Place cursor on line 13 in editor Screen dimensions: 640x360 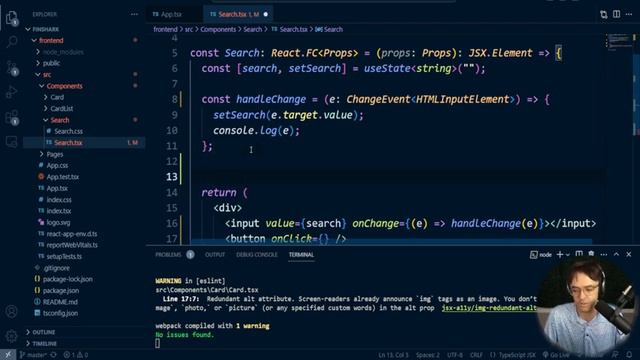click(x=392, y=177)
